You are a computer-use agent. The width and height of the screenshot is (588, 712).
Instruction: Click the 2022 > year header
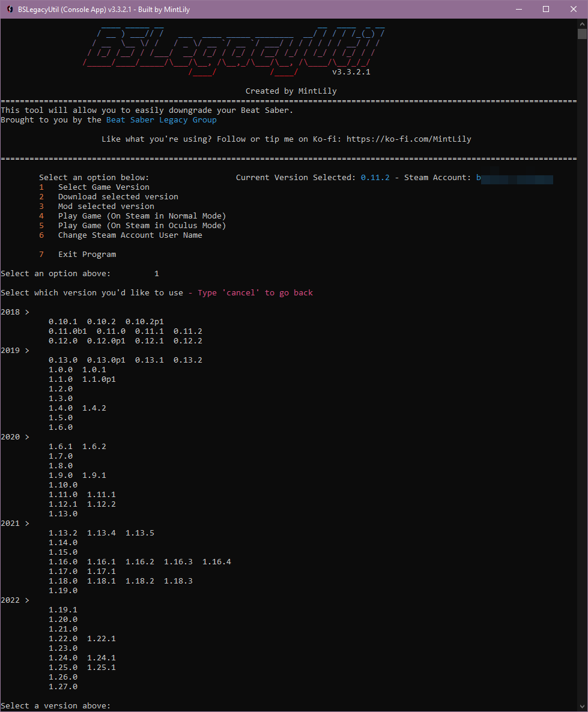pyautogui.click(x=15, y=600)
